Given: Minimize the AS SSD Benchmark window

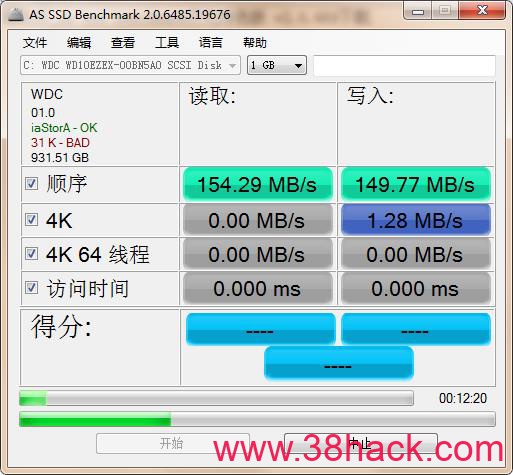Looking at the screenshot, I should tap(418, 11).
